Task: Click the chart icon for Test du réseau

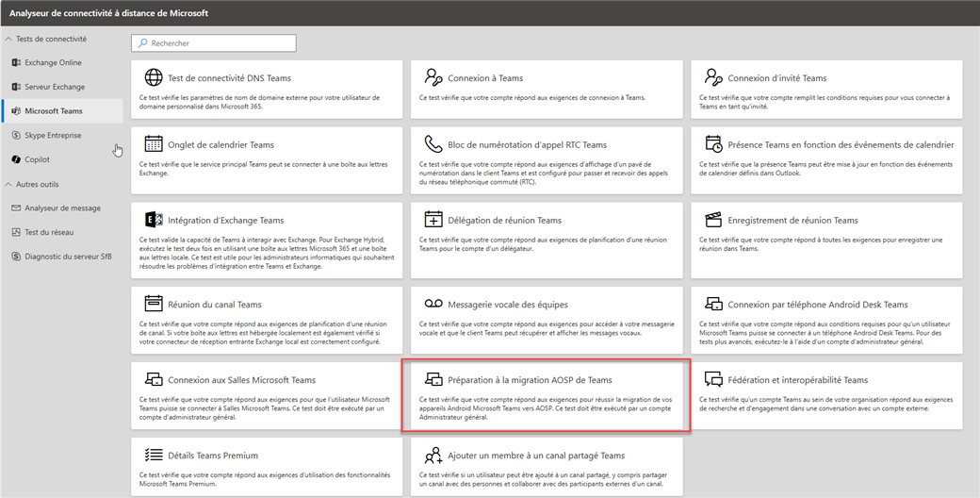Action: pyautogui.click(x=16, y=232)
